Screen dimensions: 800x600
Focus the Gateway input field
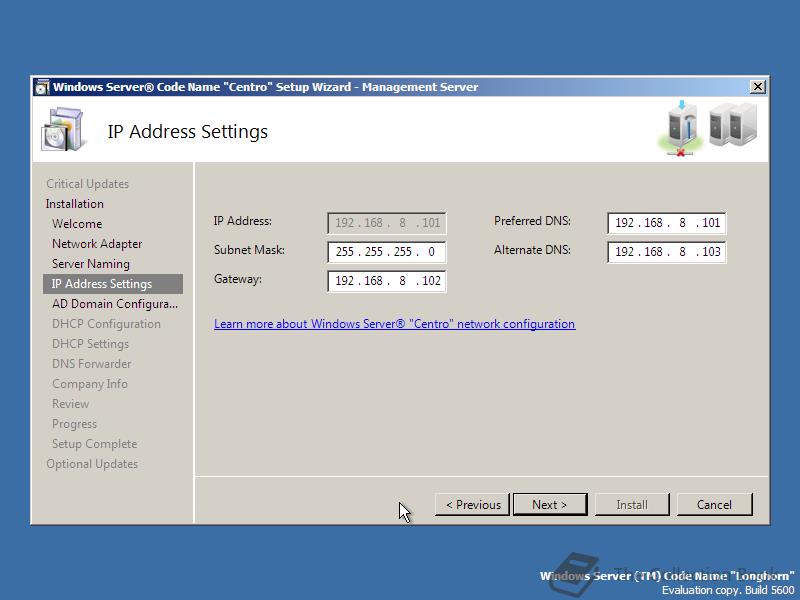point(387,281)
